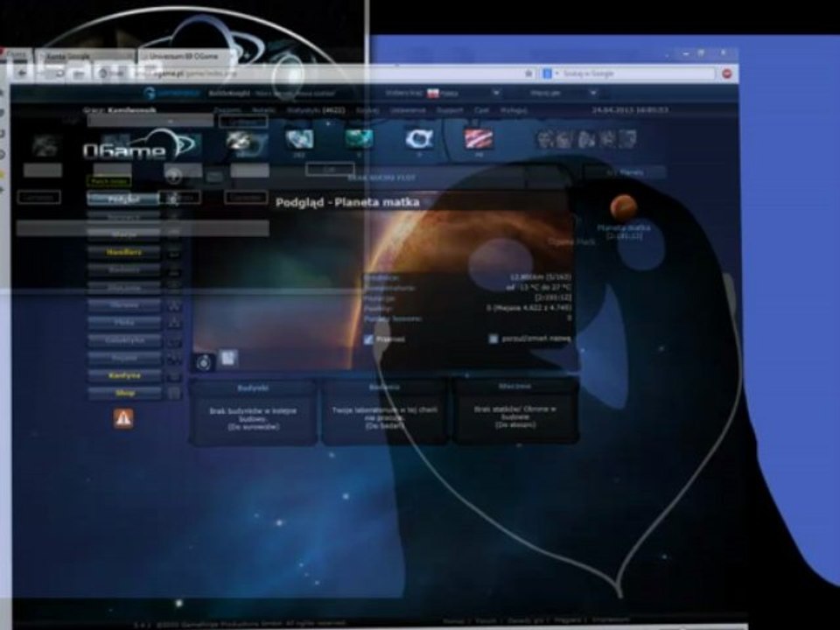Click the orange warning triangle icon
Image resolution: width=840 pixels, height=630 pixels.
123,418
